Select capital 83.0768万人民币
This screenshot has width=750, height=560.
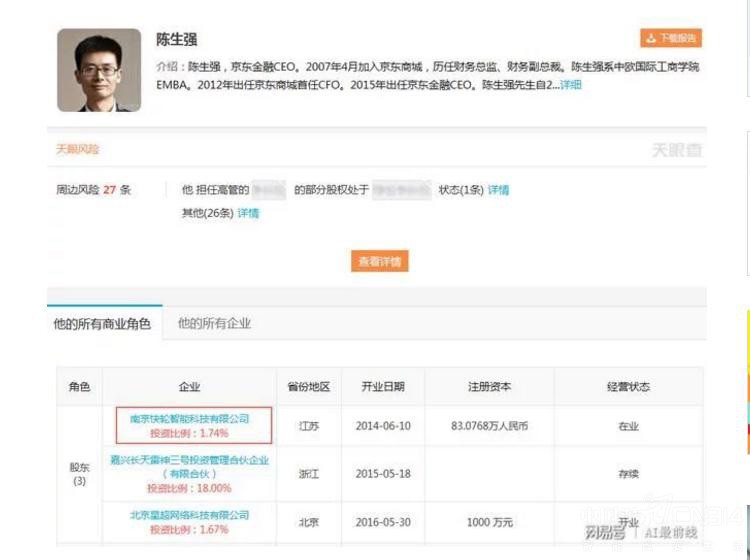point(489,426)
